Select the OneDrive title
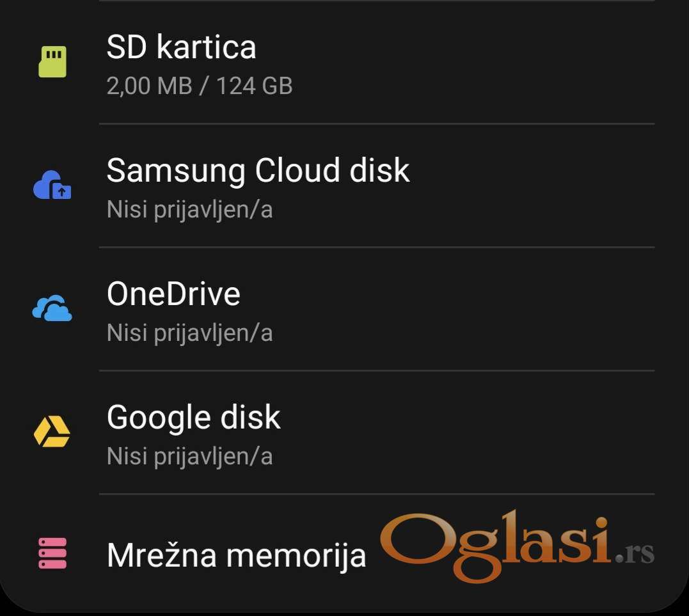Viewport: 689px width, 616px height. click(x=173, y=294)
